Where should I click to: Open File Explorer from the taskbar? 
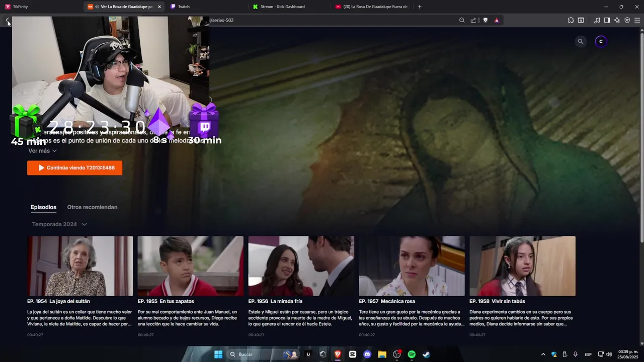(x=382, y=354)
